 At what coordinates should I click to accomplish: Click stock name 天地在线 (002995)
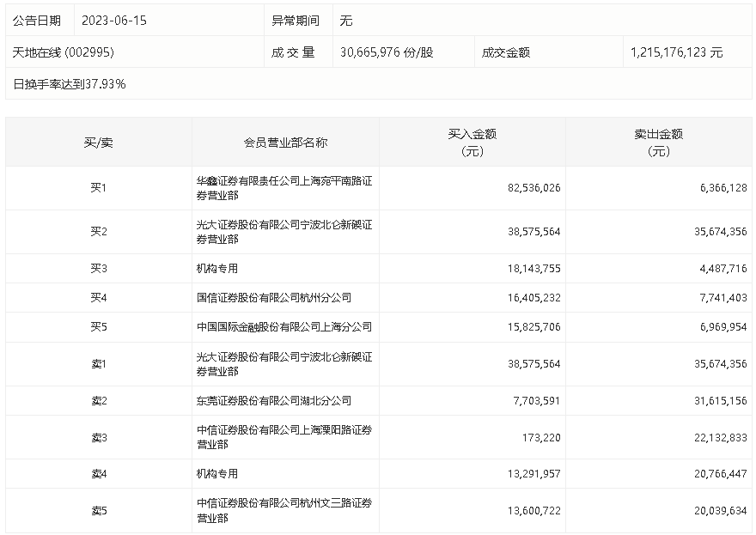click(x=64, y=52)
